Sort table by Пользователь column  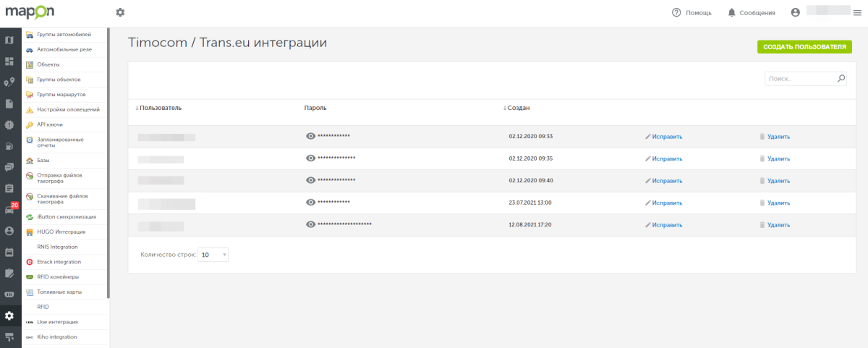coord(159,108)
